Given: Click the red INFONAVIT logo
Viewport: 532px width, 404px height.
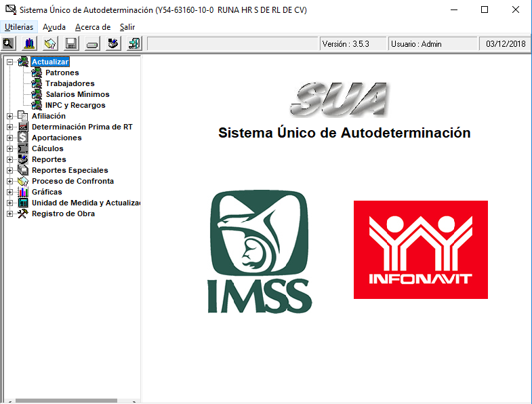Looking at the screenshot, I should [x=421, y=249].
